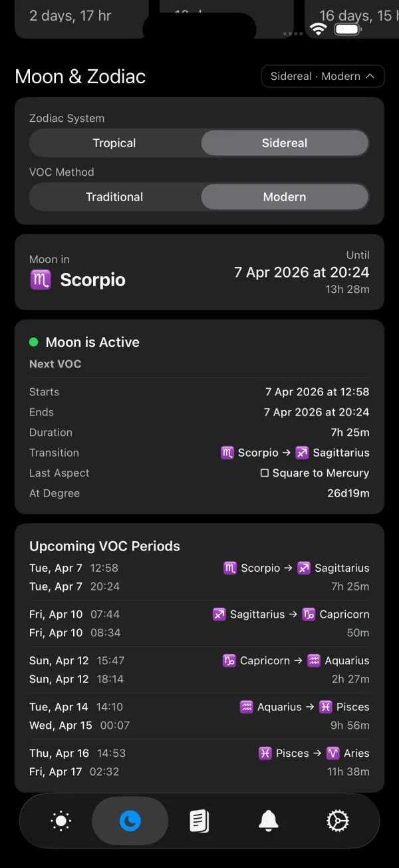Image resolution: width=399 pixels, height=868 pixels.
Task: Switch VOC Method to Traditional
Action: tap(114, 196)
